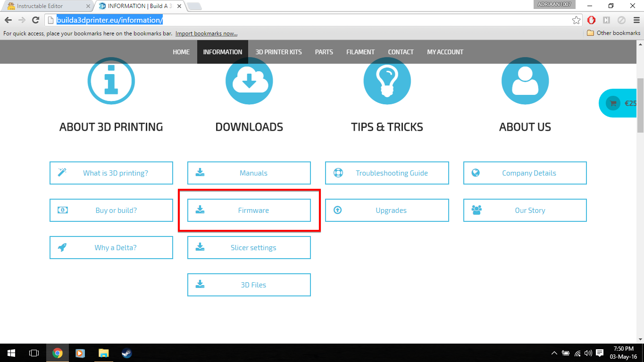Open the 3D PRINTER KITS menu
Viewport: 644px width, 362px height.
(x=278, y=52)
